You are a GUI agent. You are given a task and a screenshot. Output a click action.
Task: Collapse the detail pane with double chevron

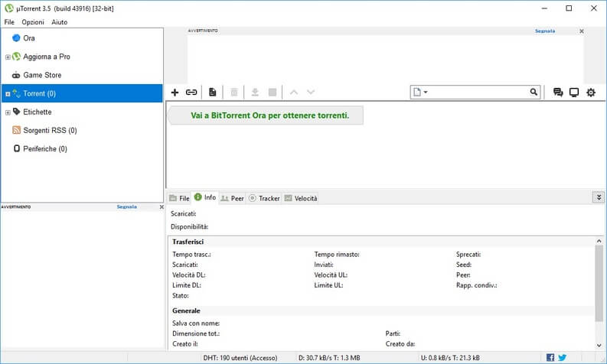coord(599,197)
